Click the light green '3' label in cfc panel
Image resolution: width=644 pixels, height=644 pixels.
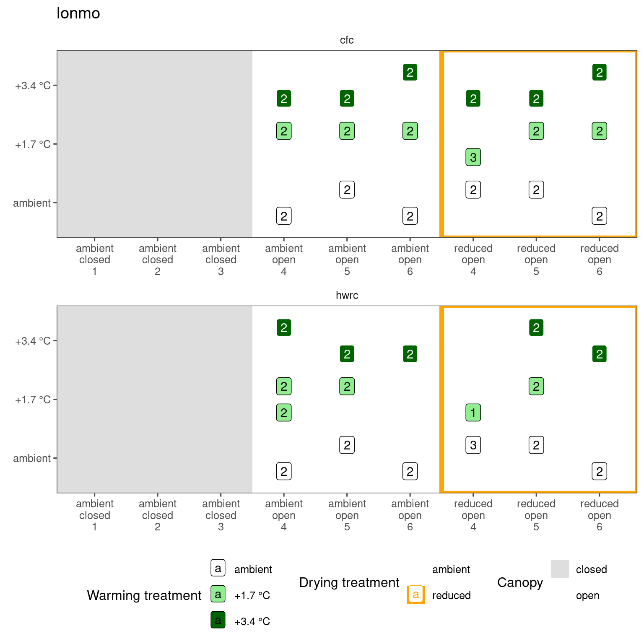click(473, 157)
